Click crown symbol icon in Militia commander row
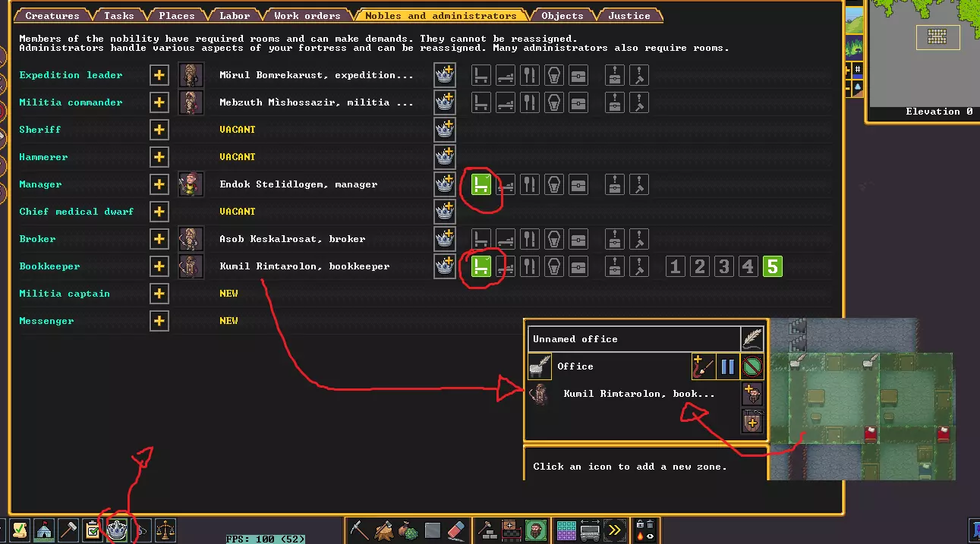This screenshot has width=980, height=544. click(x=445, y=102)
